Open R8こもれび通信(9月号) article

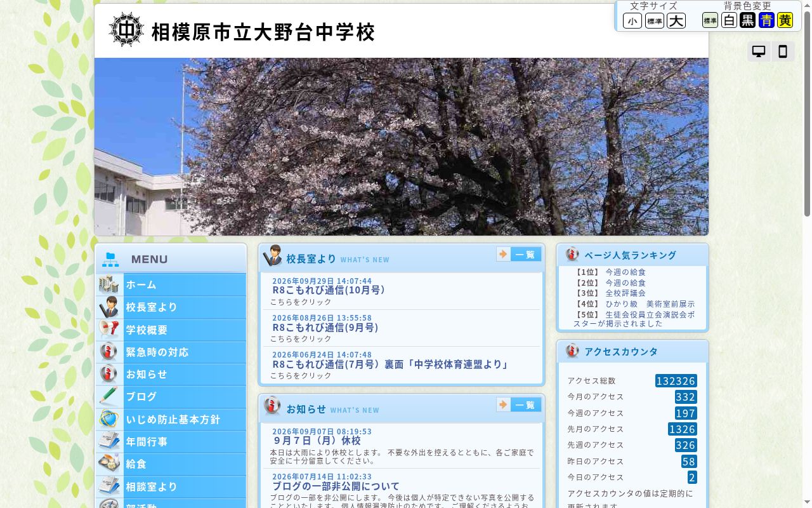click(x=325, y=328)
